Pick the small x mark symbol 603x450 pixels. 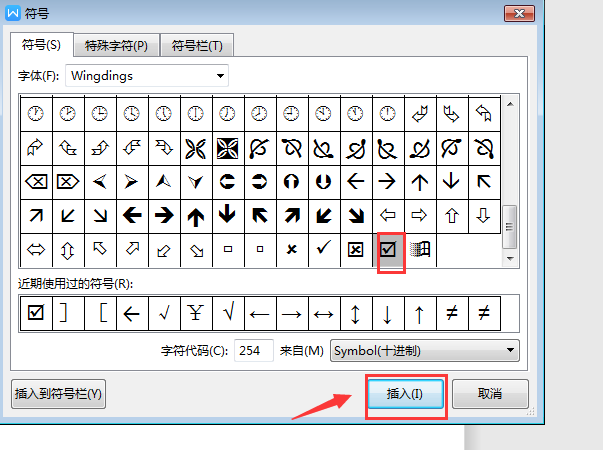(x=292, y=250)
